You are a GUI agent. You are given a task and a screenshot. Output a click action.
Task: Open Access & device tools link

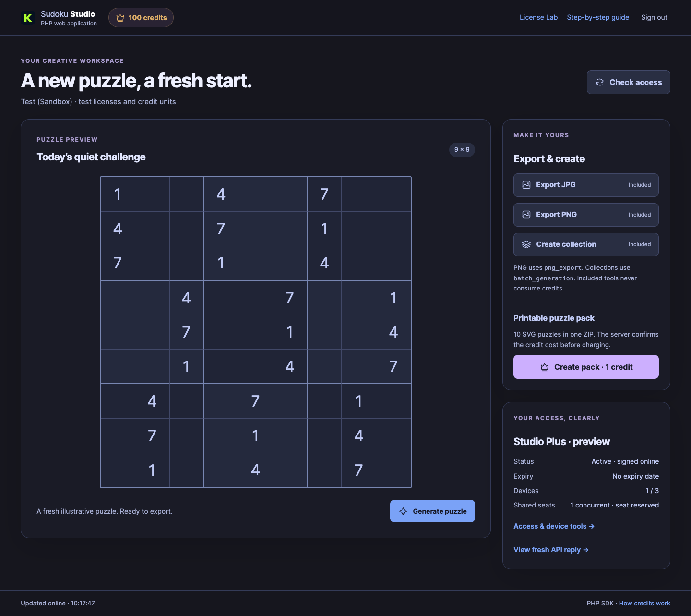point(554,526)
